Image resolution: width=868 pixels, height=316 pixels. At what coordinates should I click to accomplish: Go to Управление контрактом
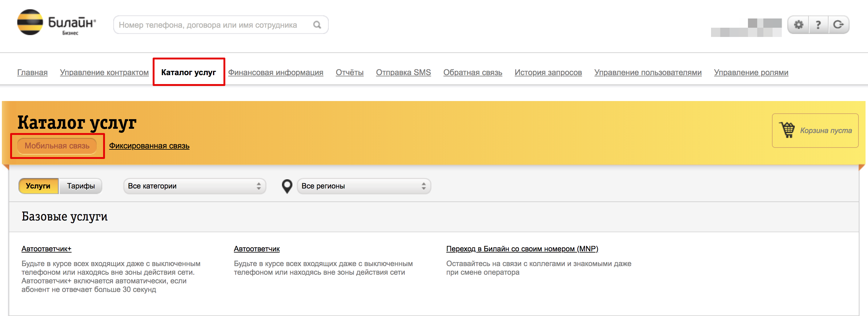pos(104,72)
